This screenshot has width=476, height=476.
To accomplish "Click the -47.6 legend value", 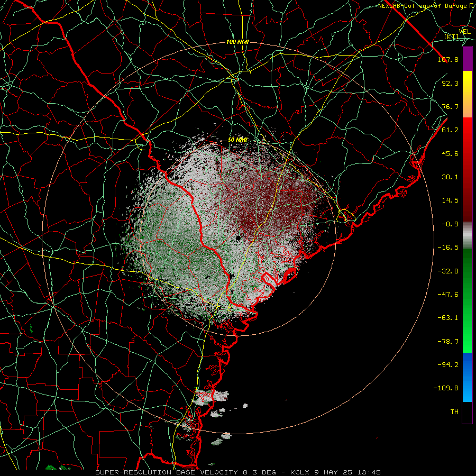I will point(448,295).
